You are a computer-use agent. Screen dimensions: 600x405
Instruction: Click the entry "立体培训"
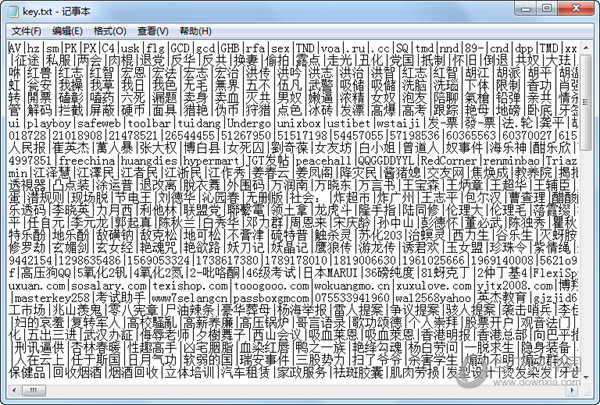tap(189, 372)
